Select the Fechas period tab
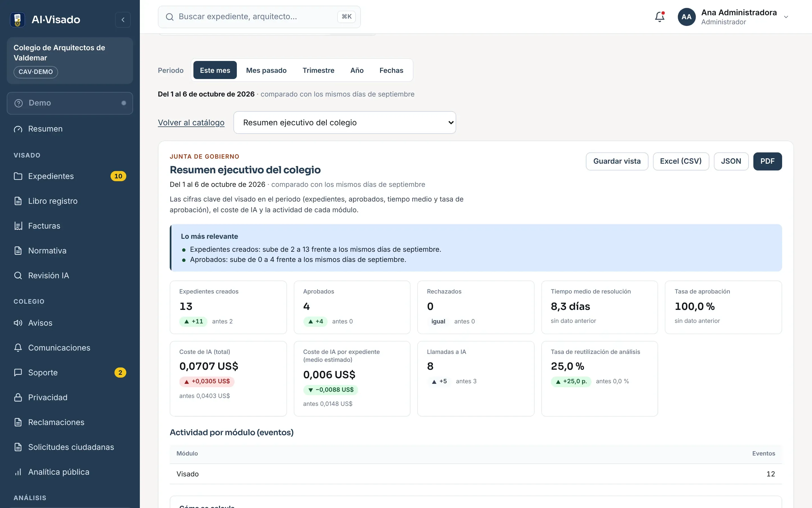 tap(391, 70)
